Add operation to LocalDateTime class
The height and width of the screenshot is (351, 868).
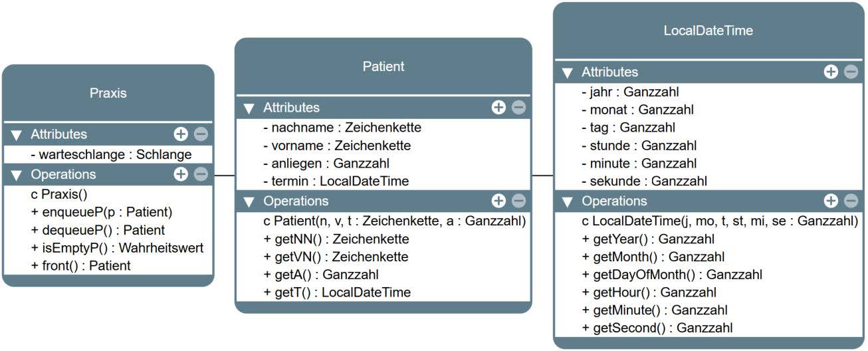coord(831,201)
